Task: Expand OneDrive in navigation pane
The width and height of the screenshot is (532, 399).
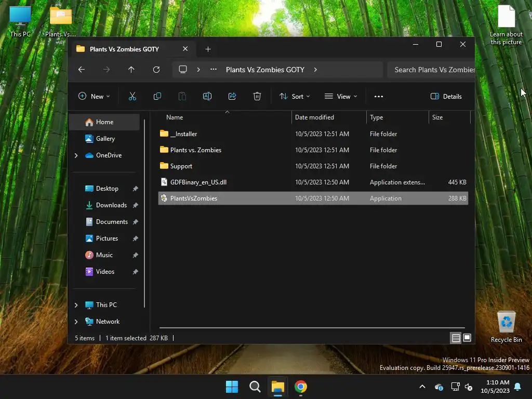Action: tap(76, 155)
